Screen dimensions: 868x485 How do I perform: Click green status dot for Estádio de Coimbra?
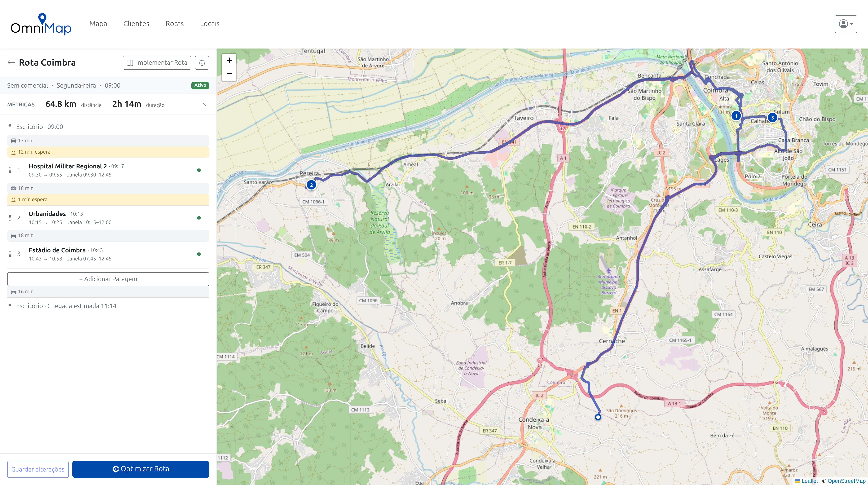coord(199,254)
